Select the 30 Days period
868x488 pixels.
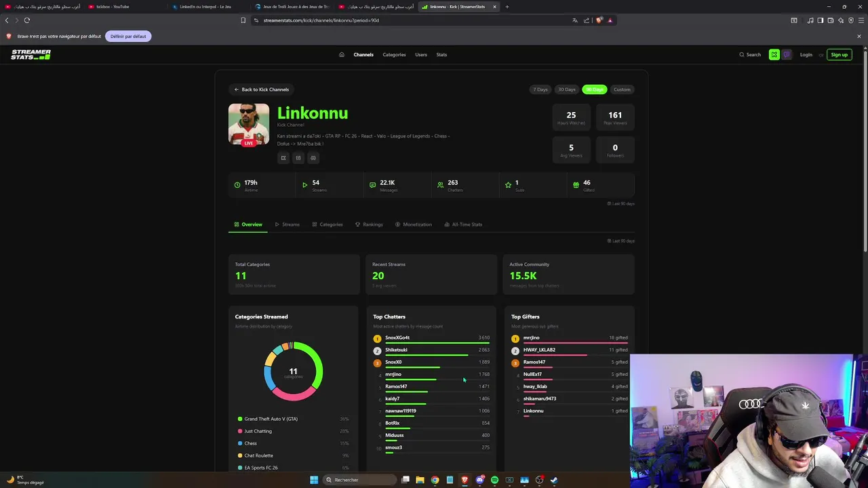(567, 89)
